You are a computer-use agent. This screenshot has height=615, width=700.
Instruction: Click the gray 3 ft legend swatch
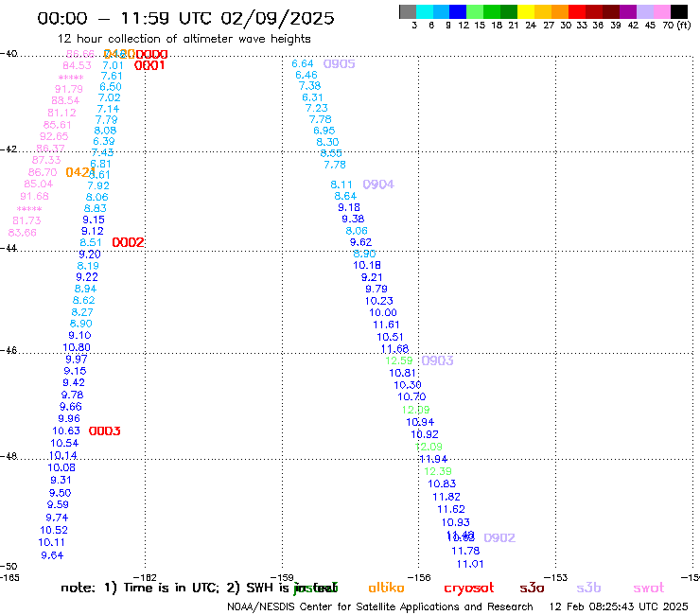pos(408,11)
